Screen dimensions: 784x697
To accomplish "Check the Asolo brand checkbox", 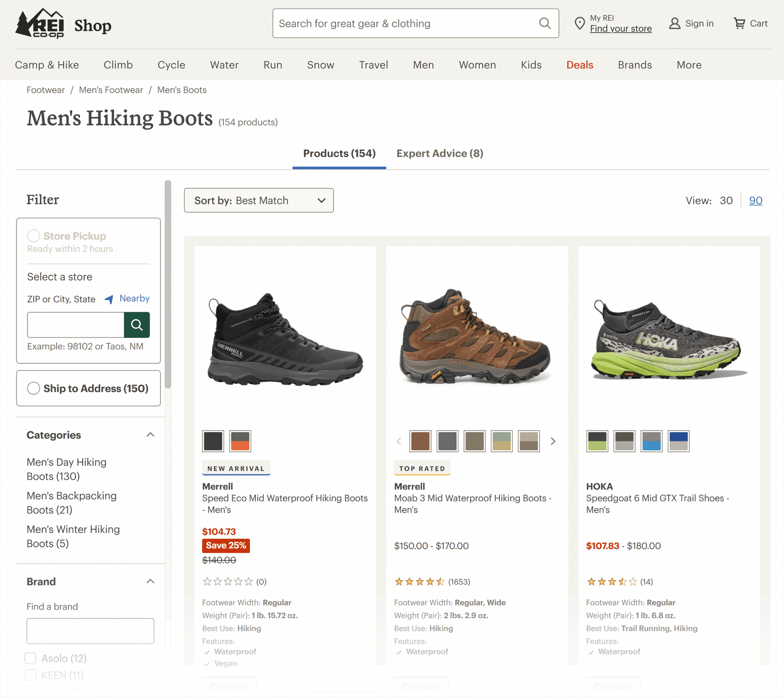I will click(x=30, y=658).
